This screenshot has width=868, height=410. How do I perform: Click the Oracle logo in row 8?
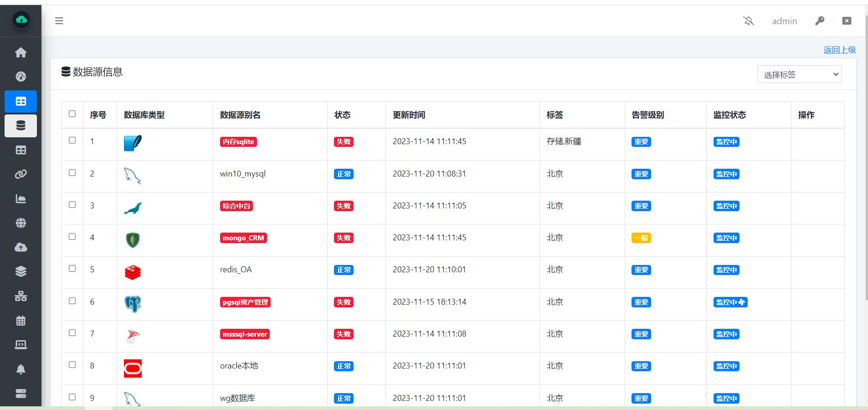pyautogui.click(x=133, y=368)
